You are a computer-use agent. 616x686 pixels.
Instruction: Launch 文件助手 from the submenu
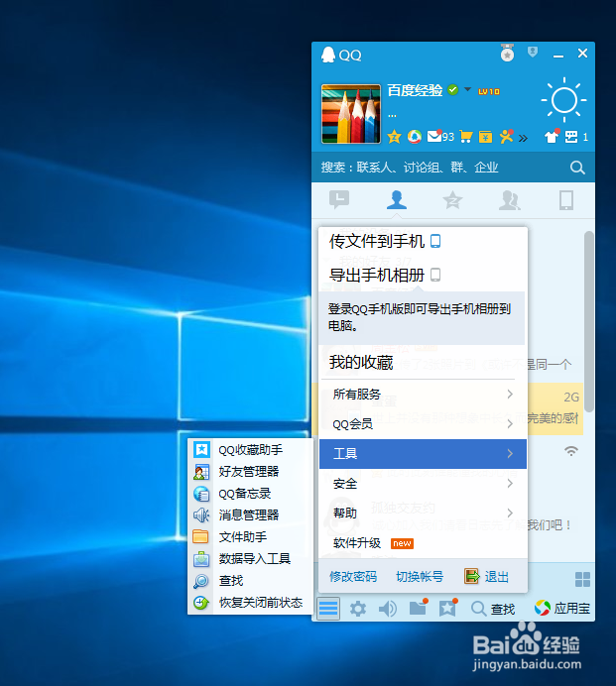tap(250, 537)
